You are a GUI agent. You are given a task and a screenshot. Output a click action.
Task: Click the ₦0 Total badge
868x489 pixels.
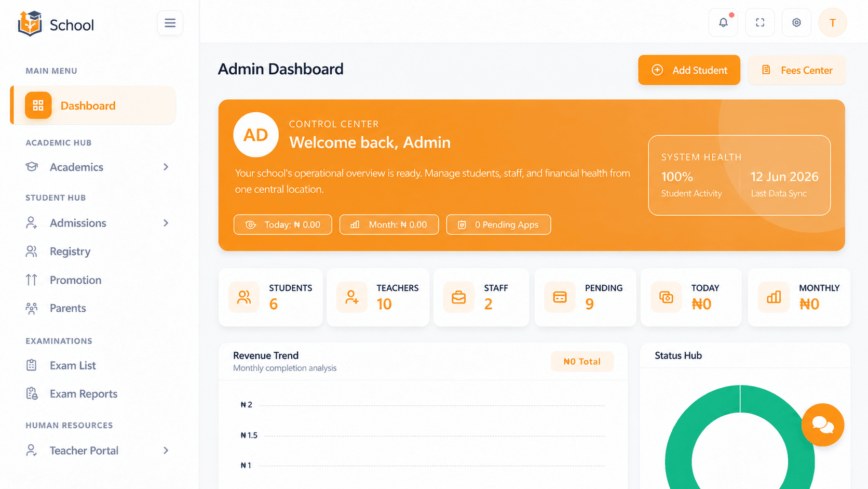pyautogui.click(x=582, y=362)
